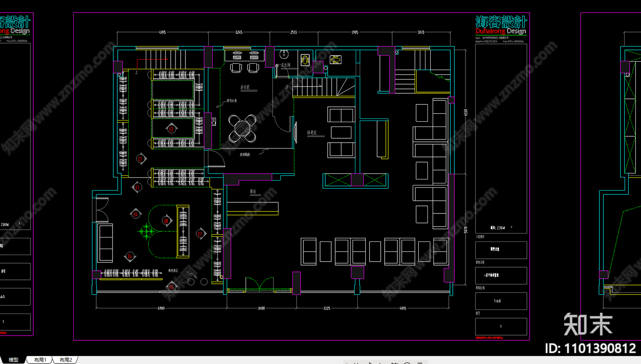Viewport: 641px width, 364px height.
Task: Select the 3070 dimension text
Action: coord(421,32)
